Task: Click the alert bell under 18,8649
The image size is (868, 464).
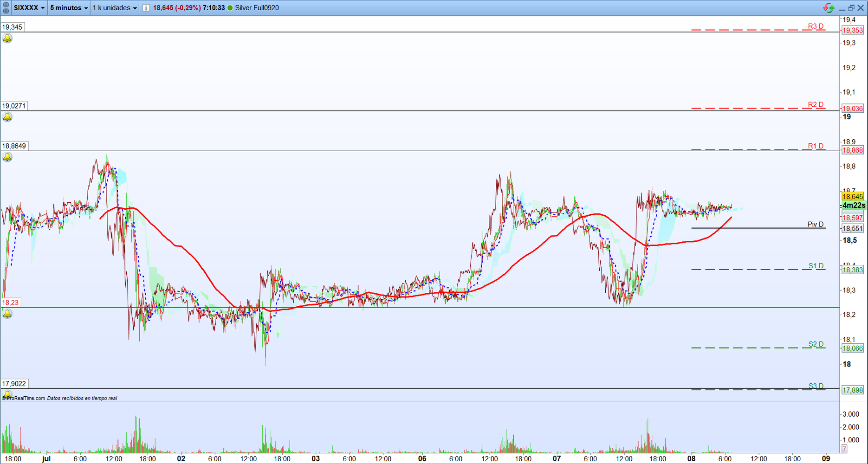Action: (7, 157)
